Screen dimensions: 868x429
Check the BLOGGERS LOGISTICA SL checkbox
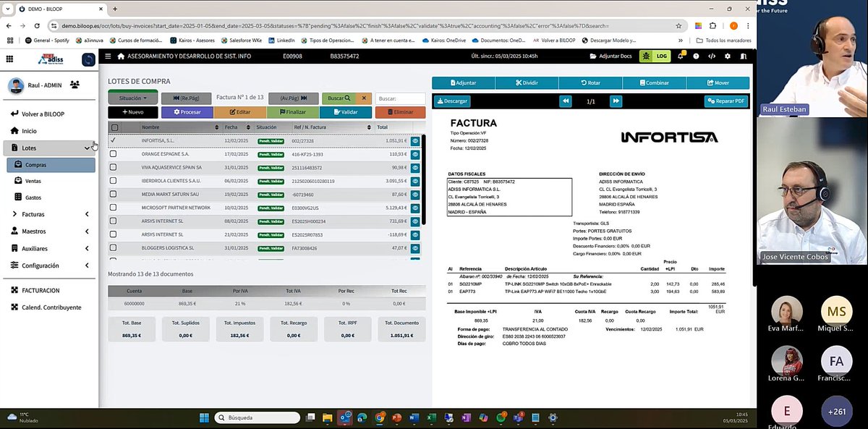coord(114,247)
